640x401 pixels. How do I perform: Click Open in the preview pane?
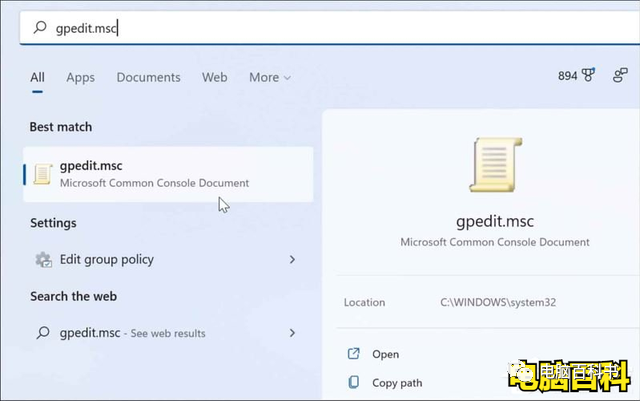pyautogui.click(x=385, y=354)
